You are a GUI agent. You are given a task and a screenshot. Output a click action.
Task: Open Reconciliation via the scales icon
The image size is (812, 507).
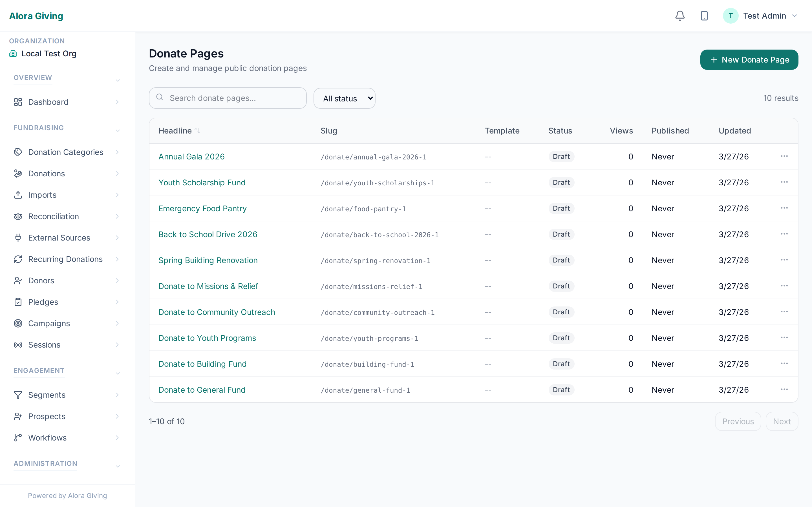click(18, 216)
